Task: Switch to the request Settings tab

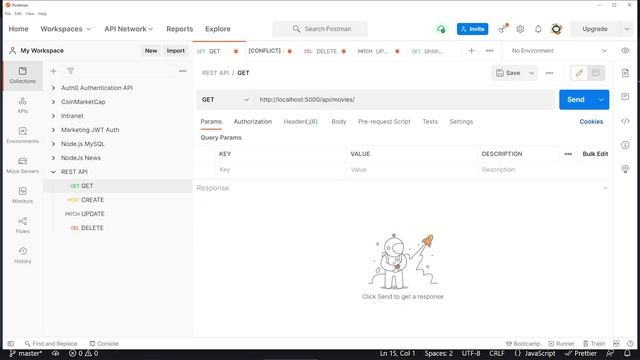Action: pos(461,122)
